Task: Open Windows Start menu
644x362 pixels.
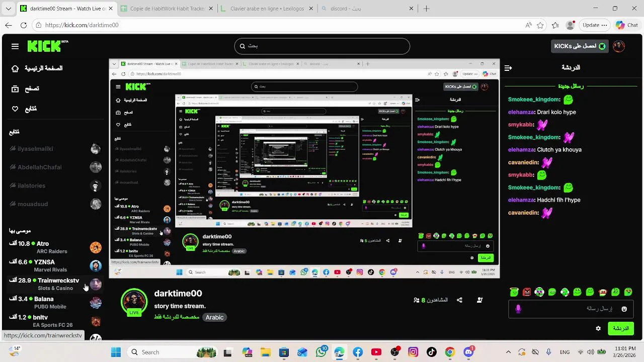Action: (x=116, y=352)
